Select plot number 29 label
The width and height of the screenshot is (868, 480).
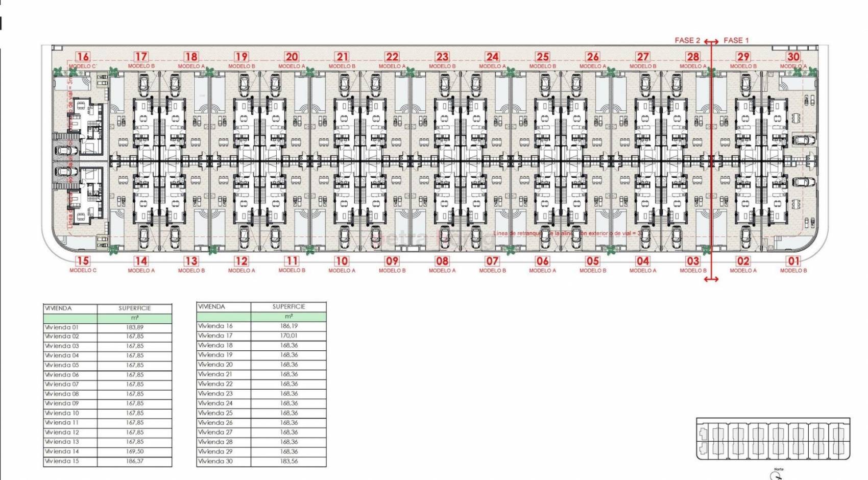point(743,57)
